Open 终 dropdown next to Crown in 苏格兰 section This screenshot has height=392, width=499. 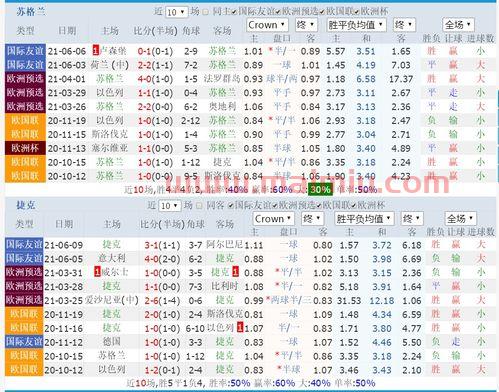click(306, 25)
